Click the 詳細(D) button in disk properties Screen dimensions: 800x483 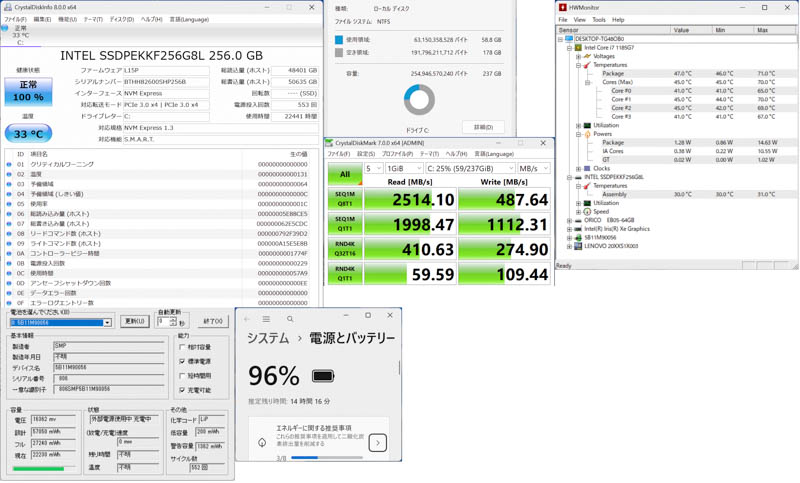(x=483, y=127)
